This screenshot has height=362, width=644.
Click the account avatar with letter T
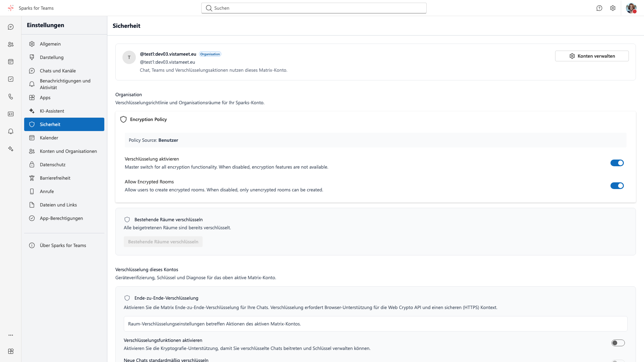129,57
